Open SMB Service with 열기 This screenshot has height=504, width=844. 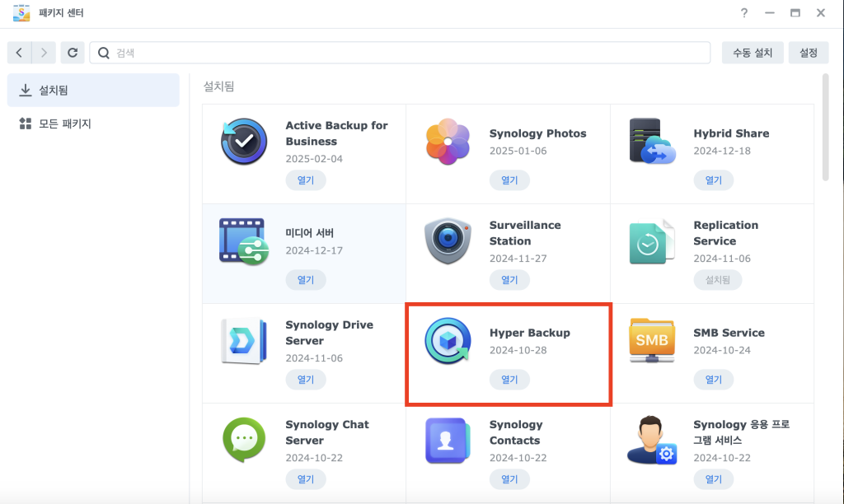[x=713, y=379]
